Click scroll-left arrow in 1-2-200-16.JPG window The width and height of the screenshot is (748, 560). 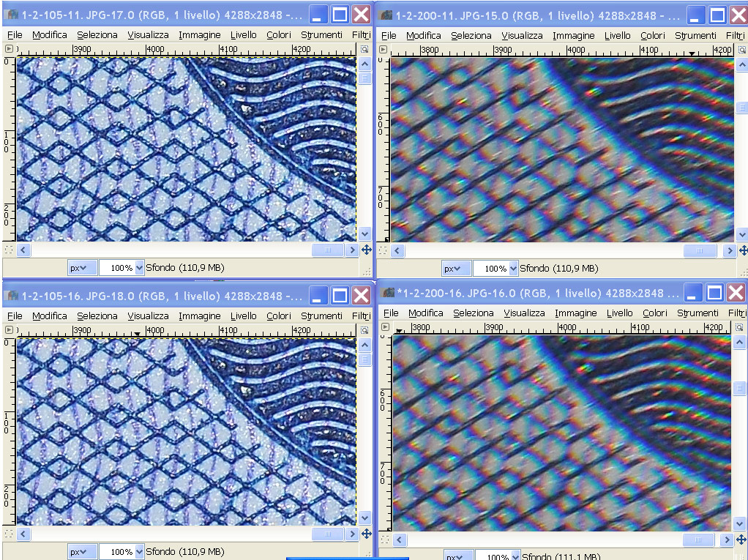400,540
